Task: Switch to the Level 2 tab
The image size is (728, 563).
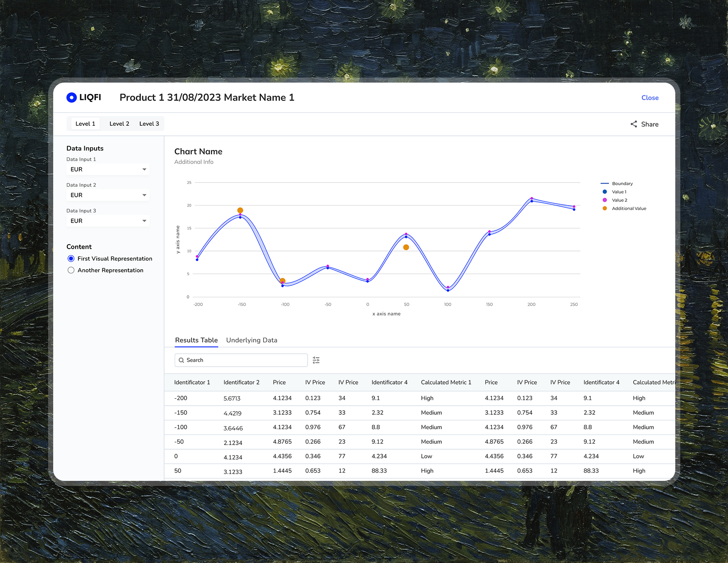Action: pyautogui.click(x=119, y=124)
